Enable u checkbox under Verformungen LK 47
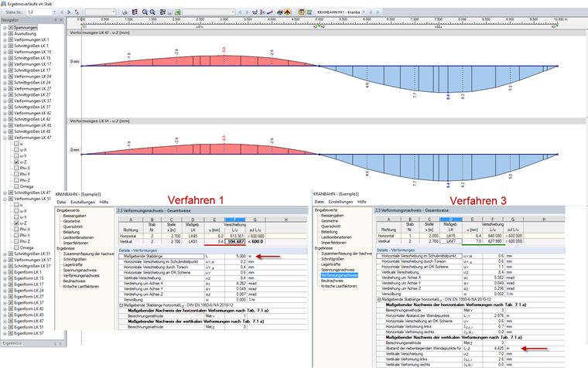This screenshot has width=588, height=368. coord(16,144)
